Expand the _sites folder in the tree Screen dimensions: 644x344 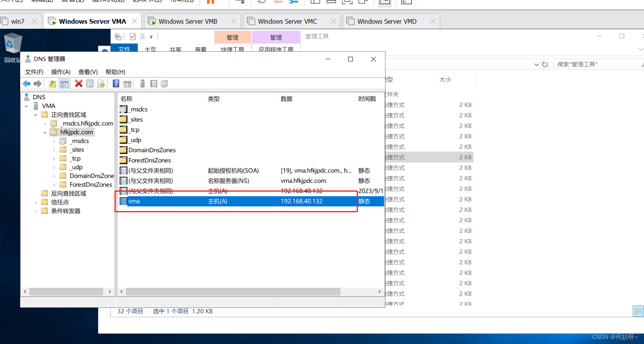(x=54, y=150)
